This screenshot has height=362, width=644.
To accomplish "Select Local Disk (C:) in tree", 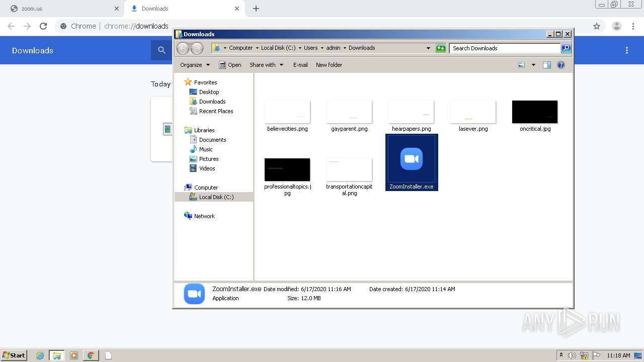I will tap(214, 197).
